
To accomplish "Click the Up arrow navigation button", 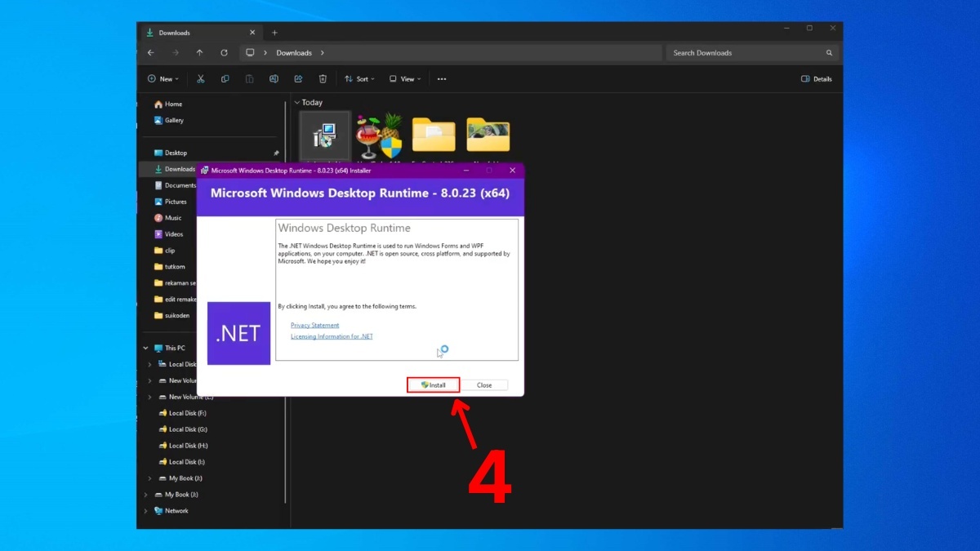I will pos(199,53).
